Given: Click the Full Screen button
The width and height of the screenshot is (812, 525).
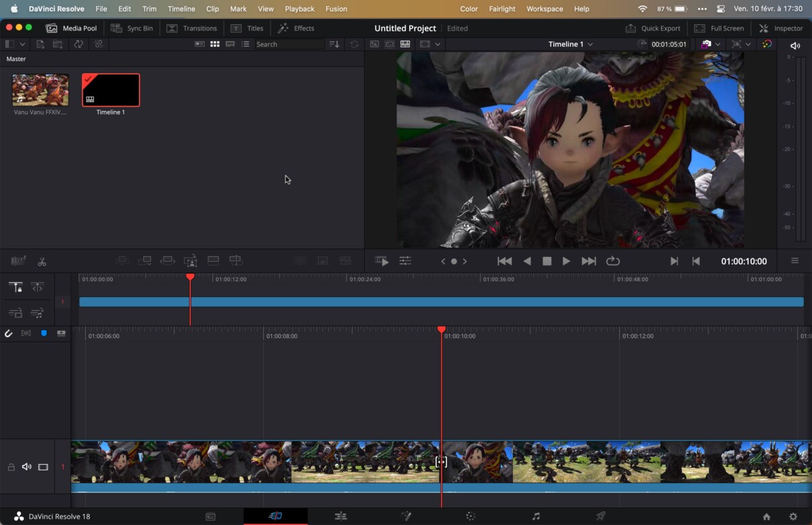Looking at the screenshot, I should click(719, 28).
